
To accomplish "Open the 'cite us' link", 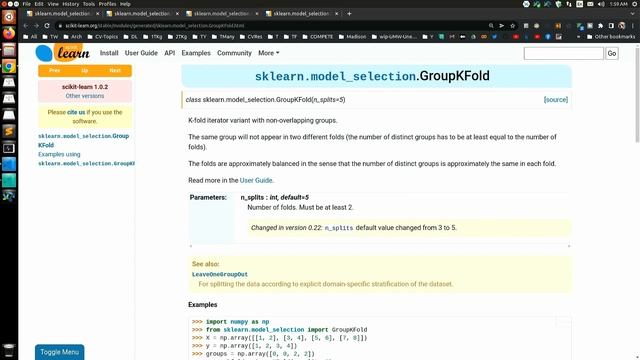I will pyautogui.click(x=76, y=112).
